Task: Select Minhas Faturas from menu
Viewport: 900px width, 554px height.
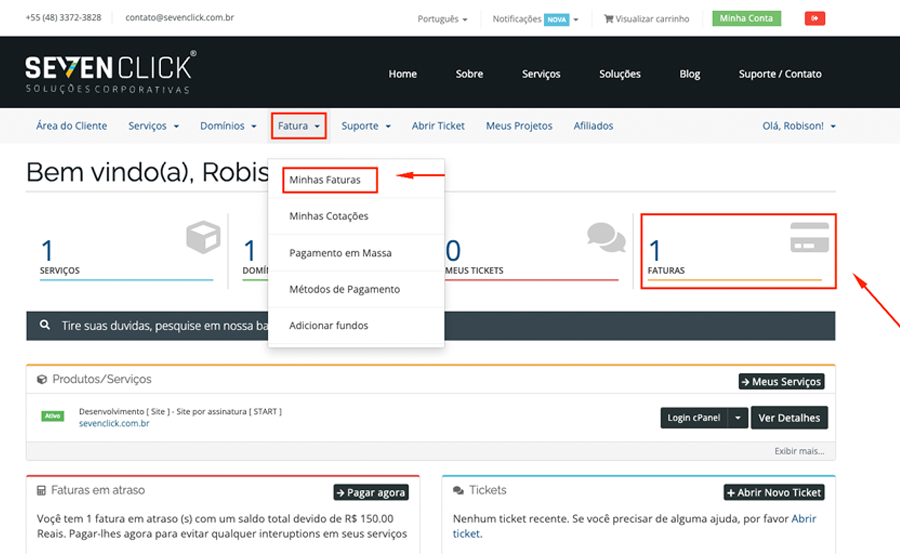Action: click(325, 180)
